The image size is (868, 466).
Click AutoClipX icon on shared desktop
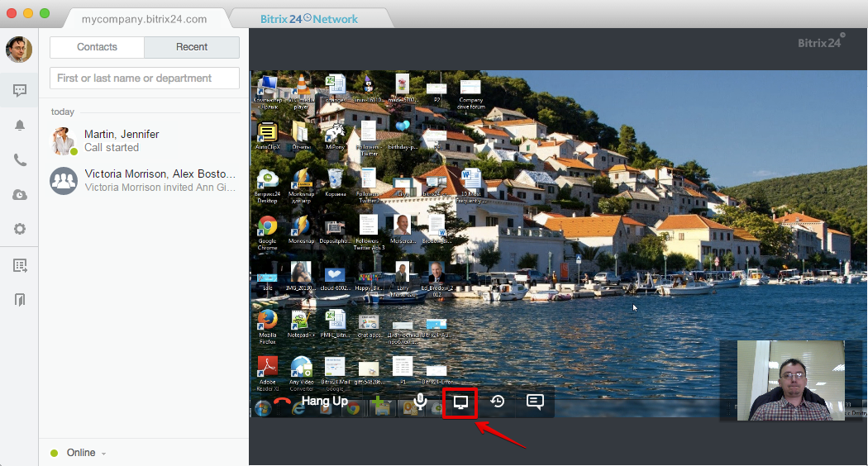pos(267,136)
